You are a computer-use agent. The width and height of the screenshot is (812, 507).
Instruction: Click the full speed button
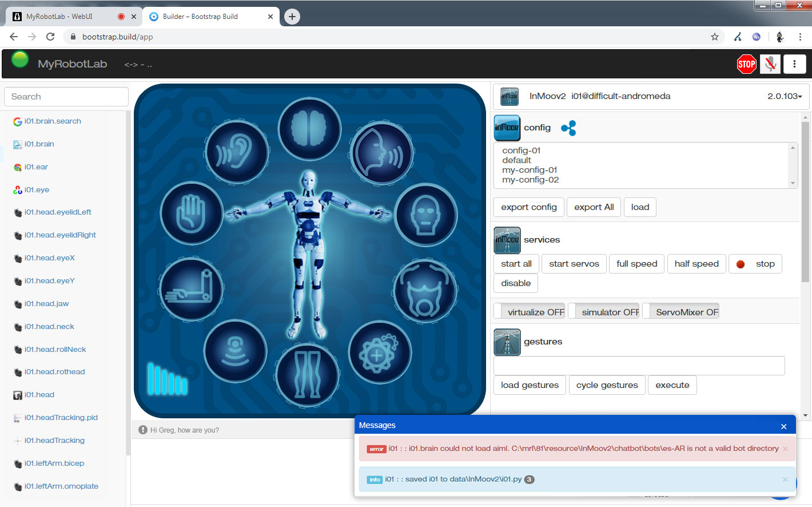[x=637, y=264]
